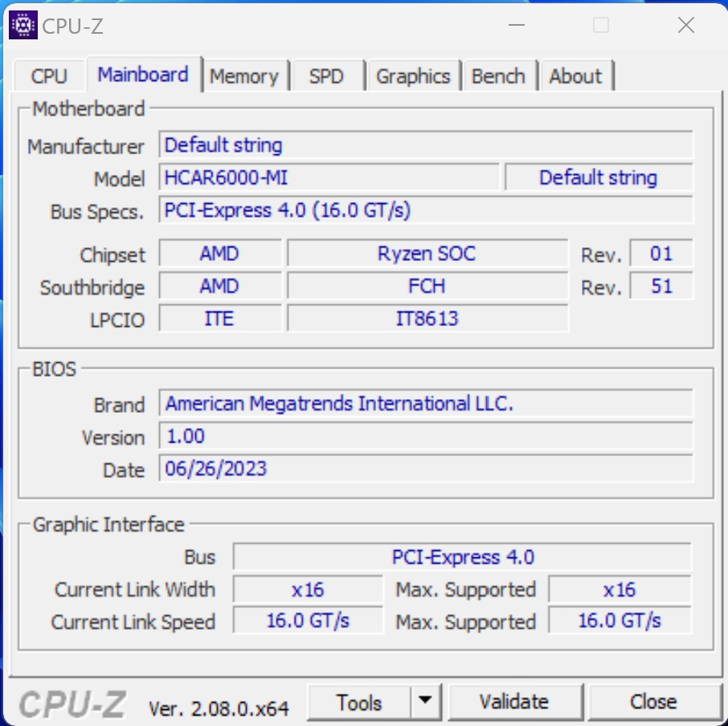Click the version text Ver. 2.08.0.x64
728x726 pixels.
point(219,708)
